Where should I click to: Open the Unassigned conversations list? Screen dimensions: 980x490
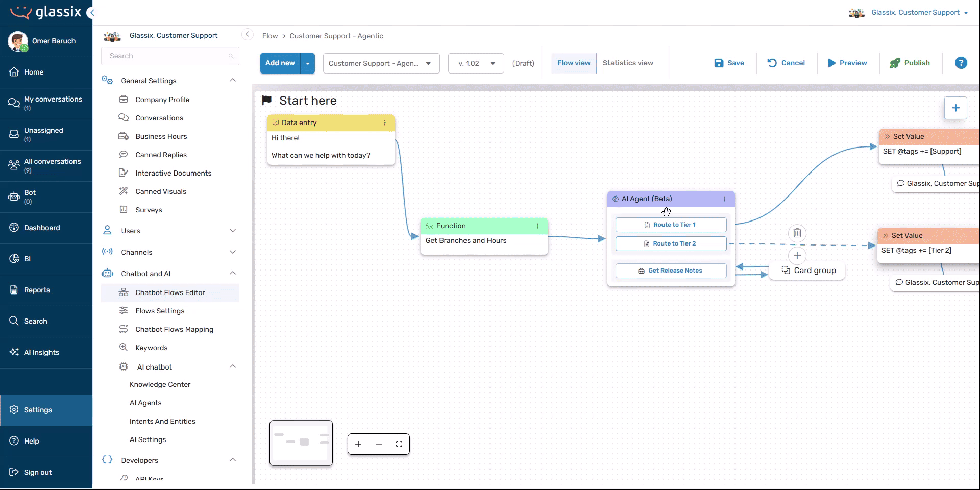click(x=46, y=134)
